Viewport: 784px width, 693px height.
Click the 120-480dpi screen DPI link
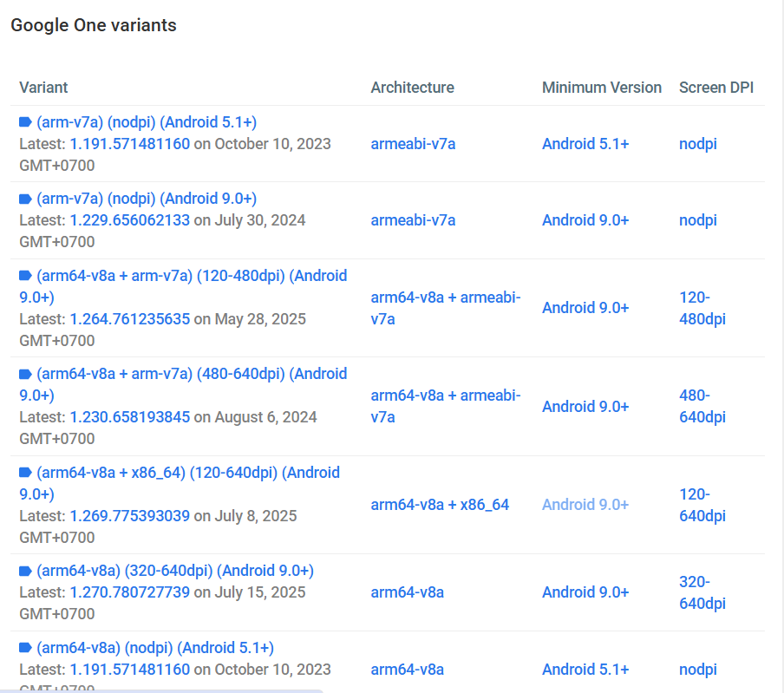click(702, 308)
